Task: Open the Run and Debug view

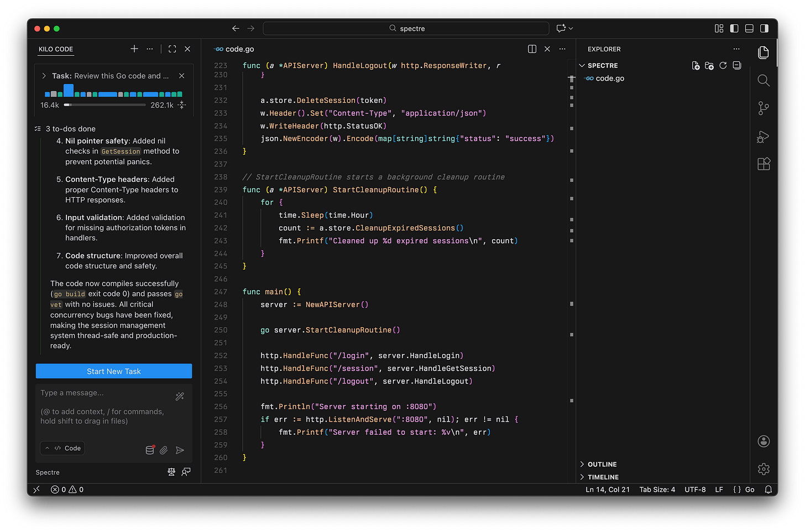Action: 764,136
